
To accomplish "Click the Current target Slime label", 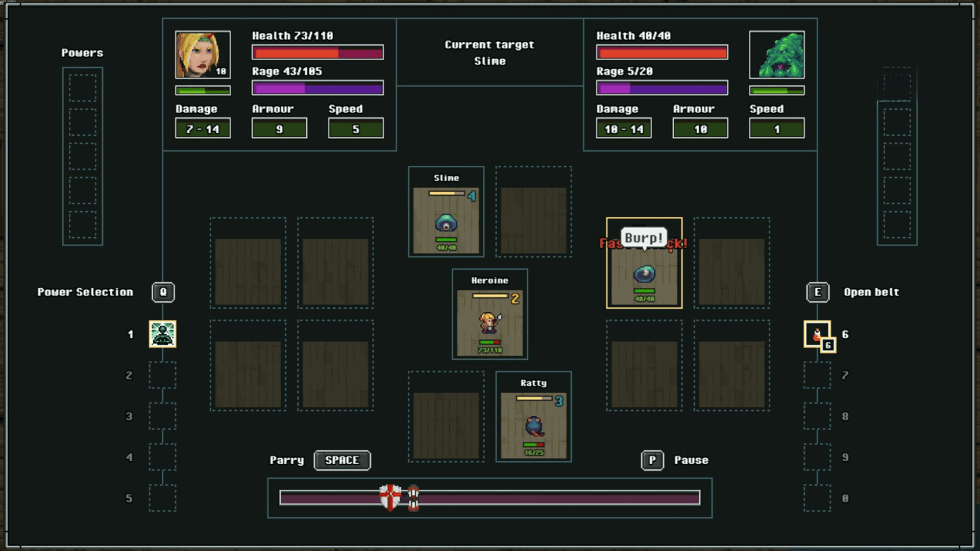I will point(489,53).
